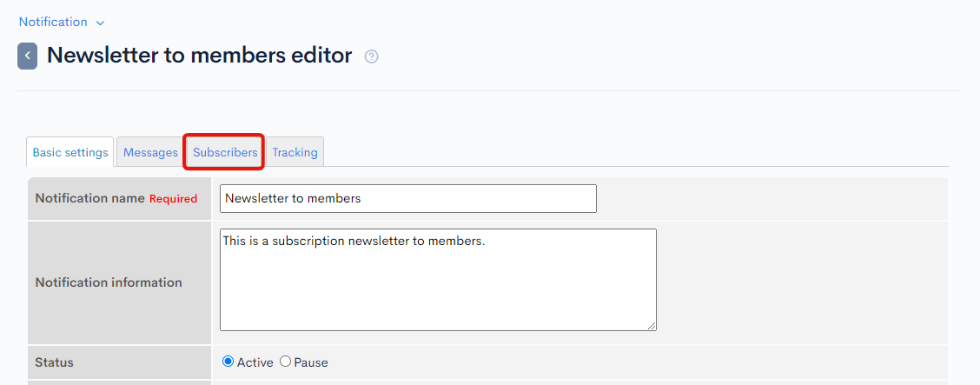The width and height of the screenshot is (980, 385).
Task: Click the Newsletter to members editor heading
Action: click(x=199, y=55)
